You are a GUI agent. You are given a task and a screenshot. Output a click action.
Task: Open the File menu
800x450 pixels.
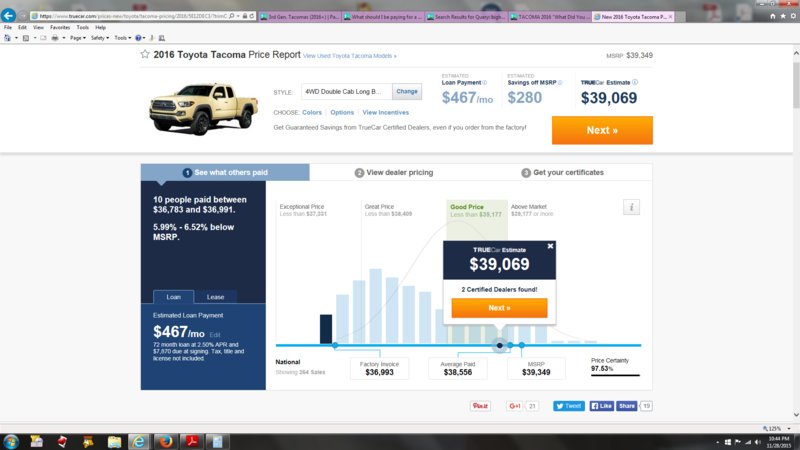tap(8, 28)
